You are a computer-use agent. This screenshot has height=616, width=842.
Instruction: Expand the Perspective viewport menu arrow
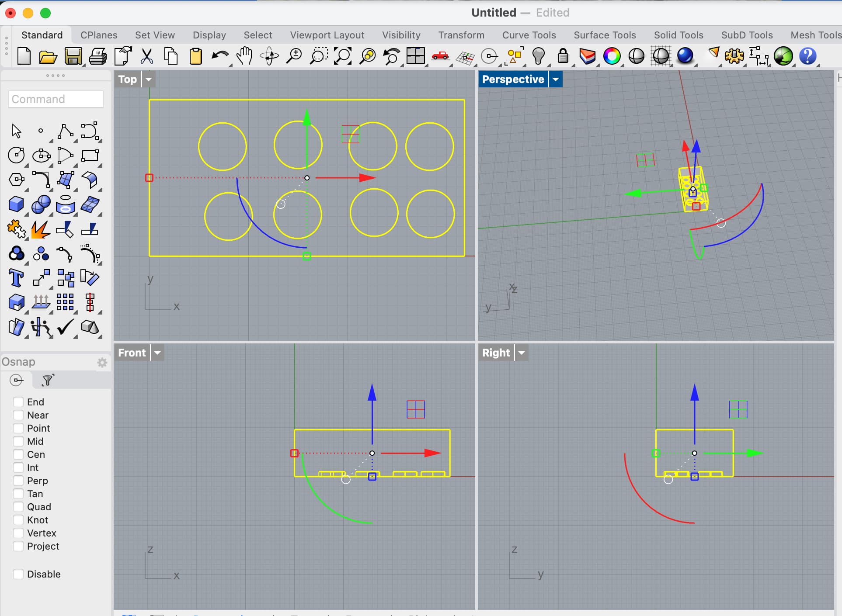point(556,80)
